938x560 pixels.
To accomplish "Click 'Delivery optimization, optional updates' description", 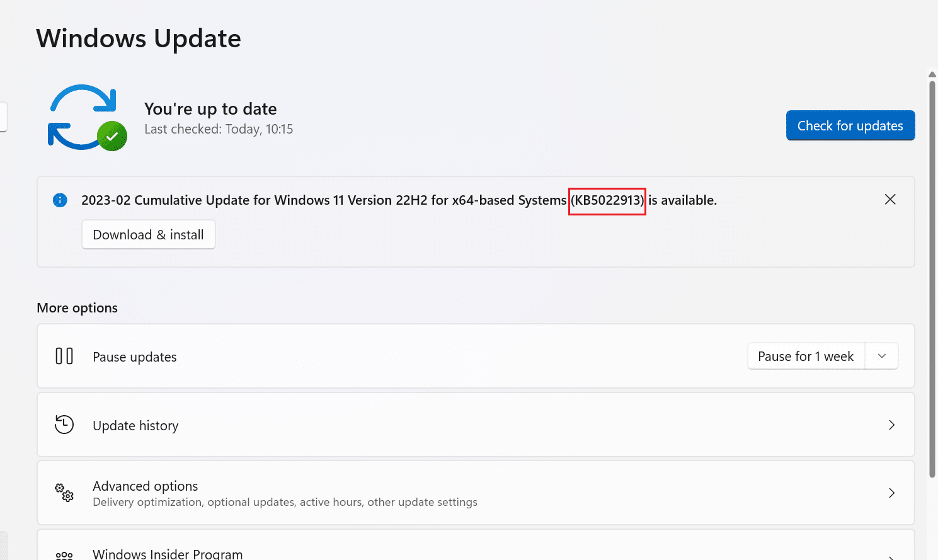I will [x=285, y=502].
